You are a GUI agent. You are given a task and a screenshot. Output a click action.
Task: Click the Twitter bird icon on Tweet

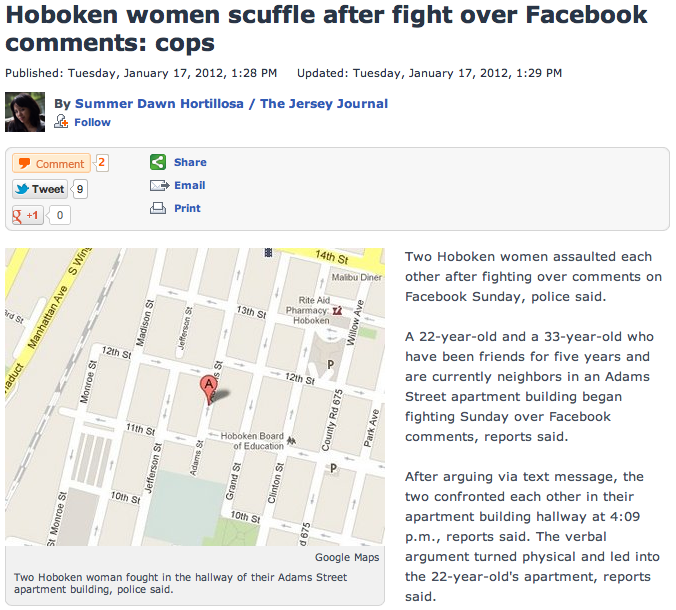[x=22, y=189]
